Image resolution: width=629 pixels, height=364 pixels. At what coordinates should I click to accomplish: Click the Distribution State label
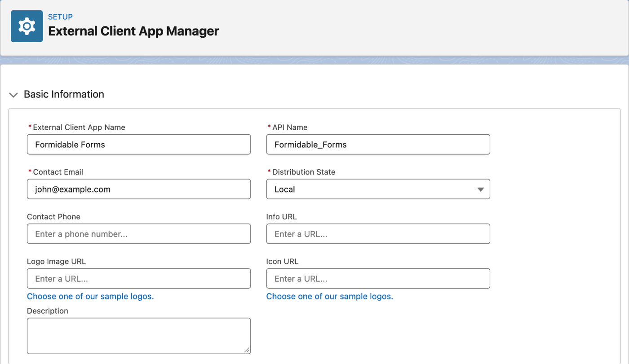[304, 172]
